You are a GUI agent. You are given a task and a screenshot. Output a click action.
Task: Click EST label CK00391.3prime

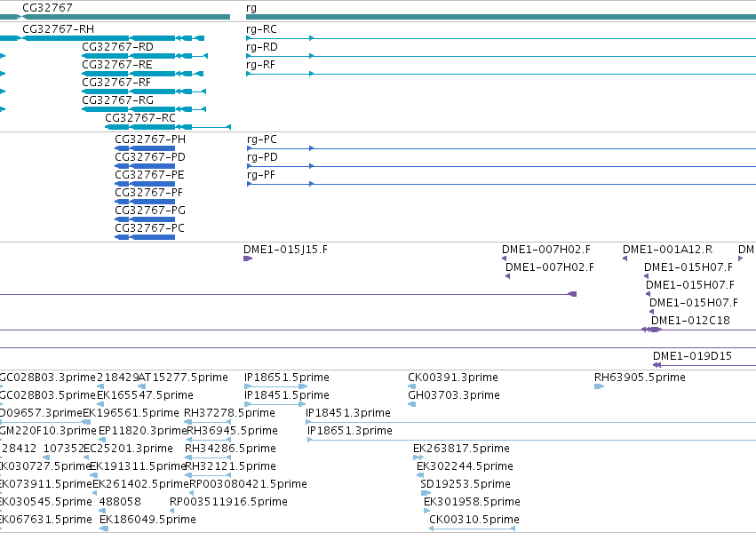453,378
